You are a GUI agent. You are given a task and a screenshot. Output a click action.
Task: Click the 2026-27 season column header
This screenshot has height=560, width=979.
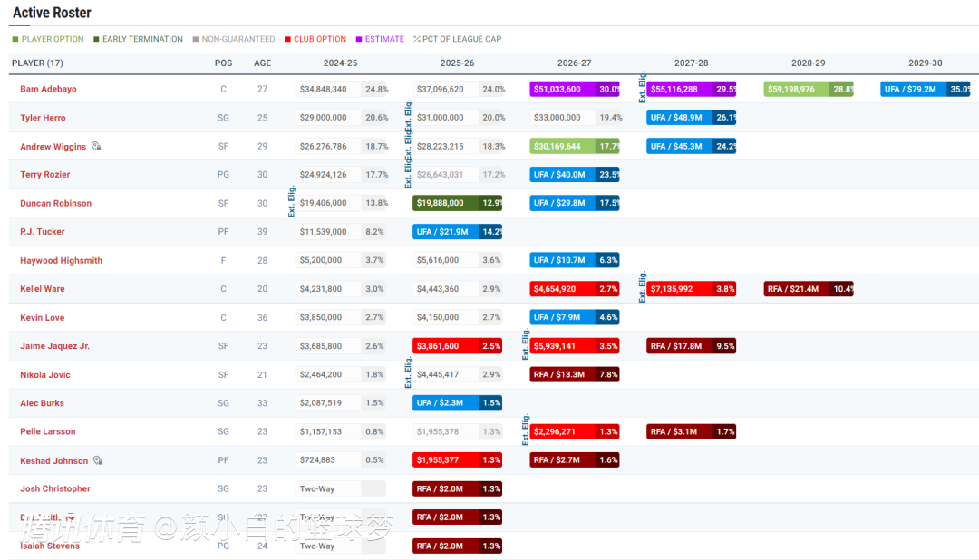pyautogui.click(x=574, y=63)
